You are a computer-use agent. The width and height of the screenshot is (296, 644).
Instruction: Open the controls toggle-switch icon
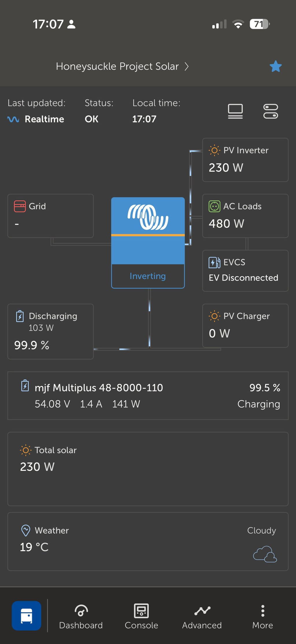coord(271,111)
